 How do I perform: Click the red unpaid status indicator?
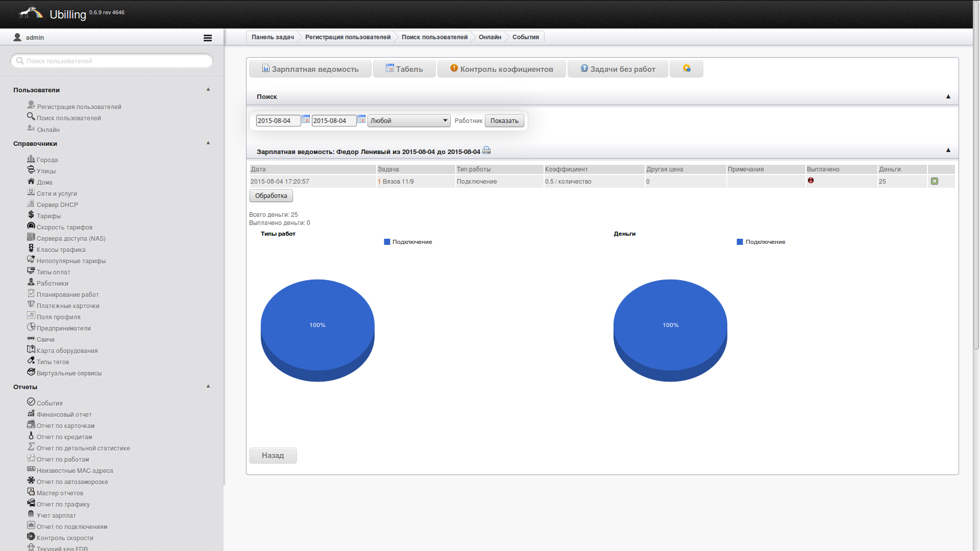coord(811,181)
